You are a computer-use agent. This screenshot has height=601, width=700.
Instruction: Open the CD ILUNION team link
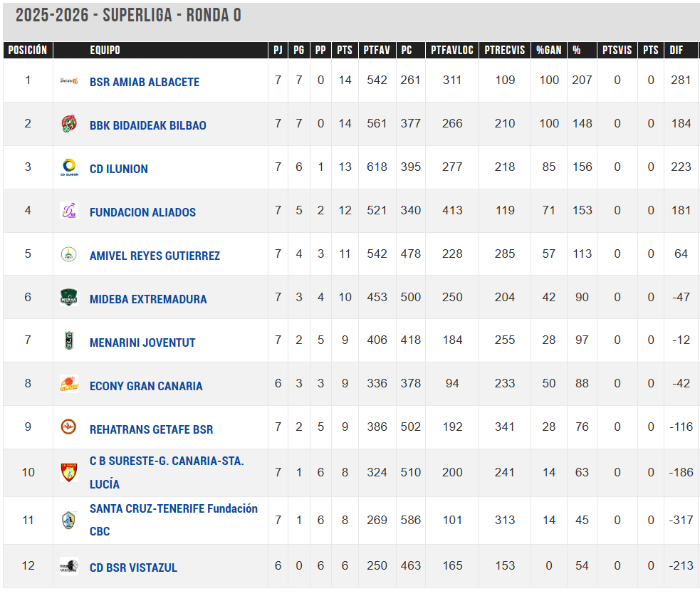[x=119, y=169]
